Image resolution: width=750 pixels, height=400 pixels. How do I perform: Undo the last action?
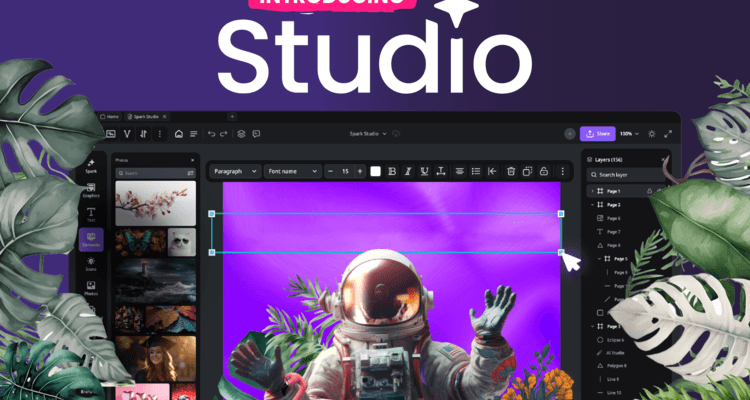pyautogui.click(x=211, y=134)
